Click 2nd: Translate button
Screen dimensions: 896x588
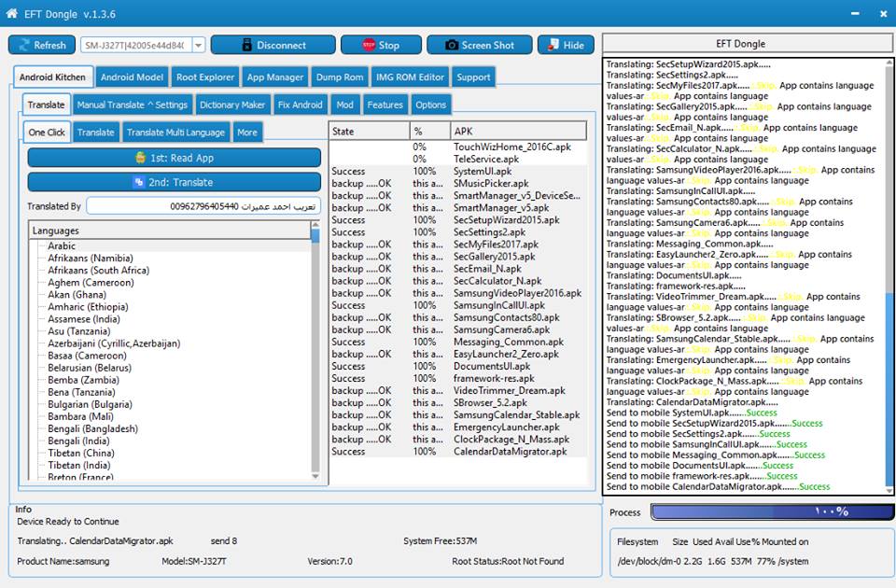[x=175, y=182]
